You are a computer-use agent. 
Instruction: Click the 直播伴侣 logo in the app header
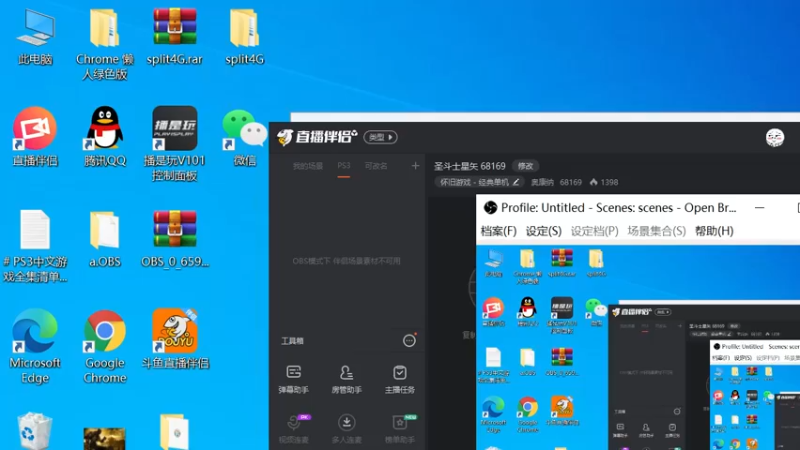[x=317, y=137]
